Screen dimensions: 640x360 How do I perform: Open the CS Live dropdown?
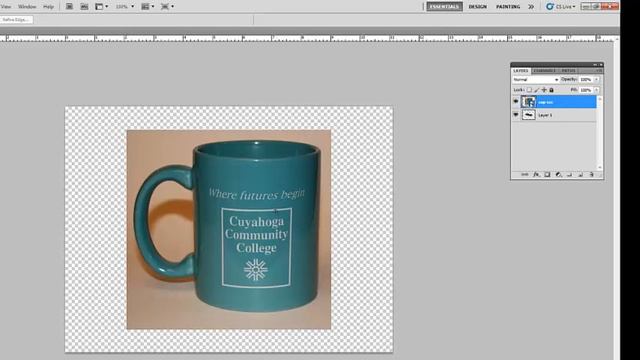coord(561,7)
